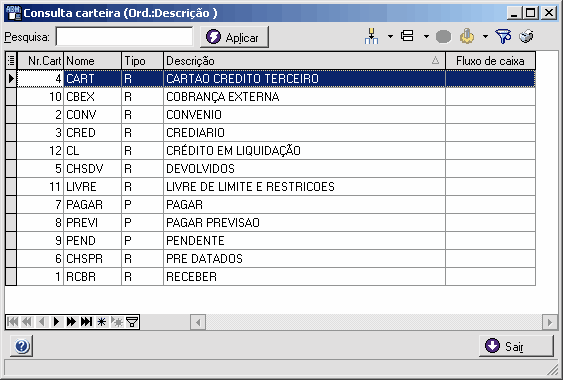Click the yellow hand pointer icon
Screen dimensions: 563x380
coord(467,36)
